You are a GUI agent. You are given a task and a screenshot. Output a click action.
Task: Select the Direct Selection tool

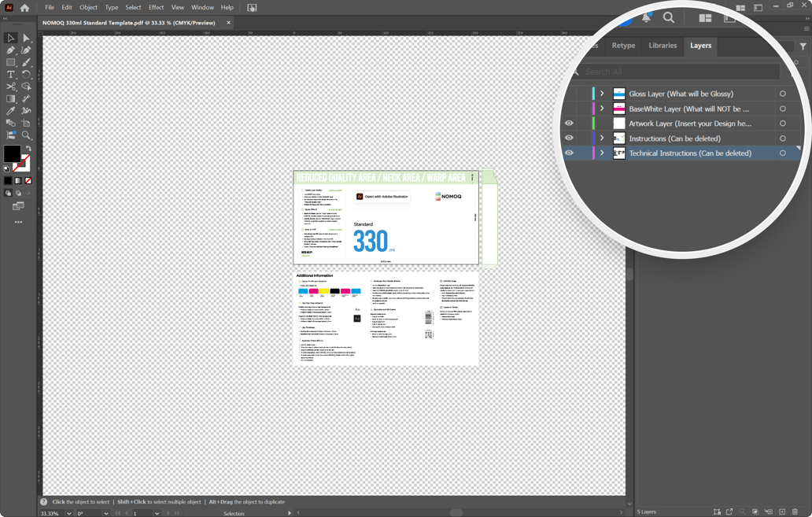[x=26, y=38]
